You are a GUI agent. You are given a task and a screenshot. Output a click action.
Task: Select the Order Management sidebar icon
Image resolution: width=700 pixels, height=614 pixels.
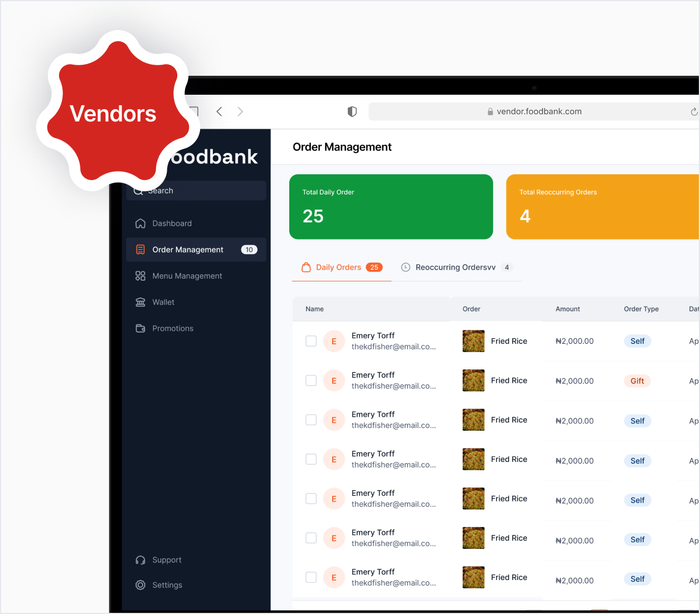tap(140, 250)
